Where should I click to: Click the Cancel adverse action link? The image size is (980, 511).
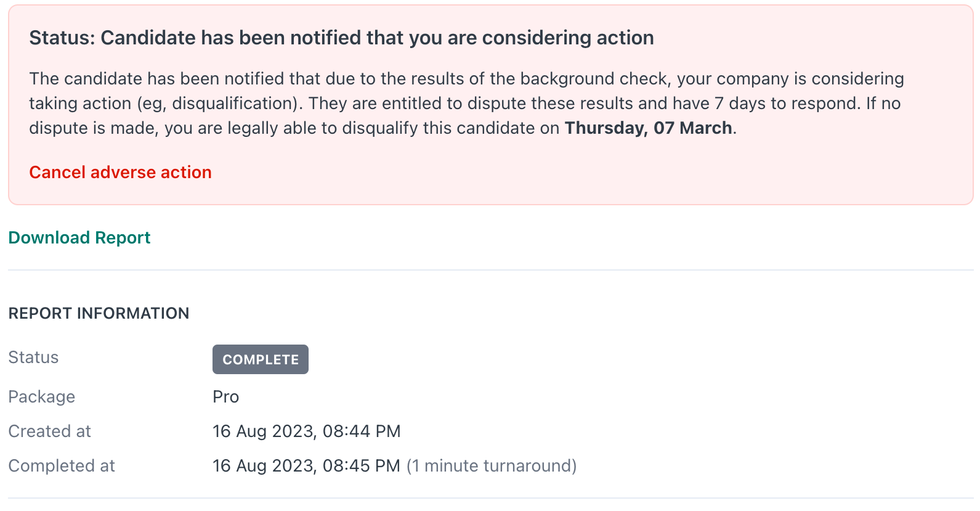click(120, 173)
